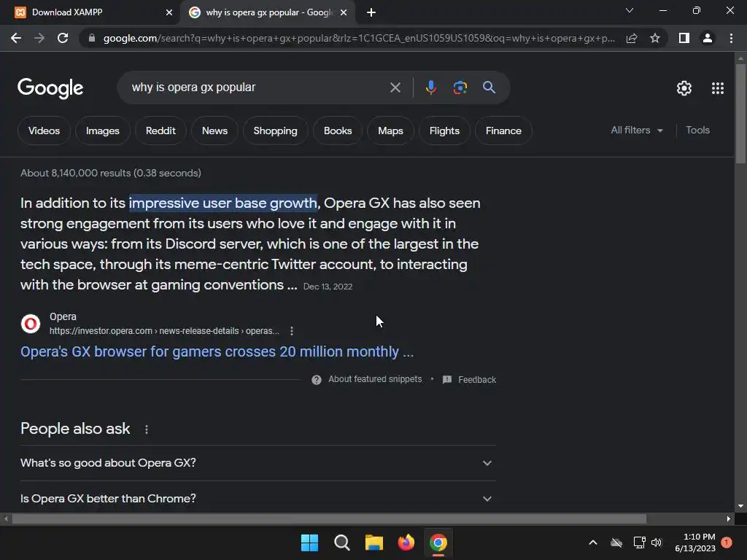
Task: Click About featured snippets help icon
Action: coord(317,379)
